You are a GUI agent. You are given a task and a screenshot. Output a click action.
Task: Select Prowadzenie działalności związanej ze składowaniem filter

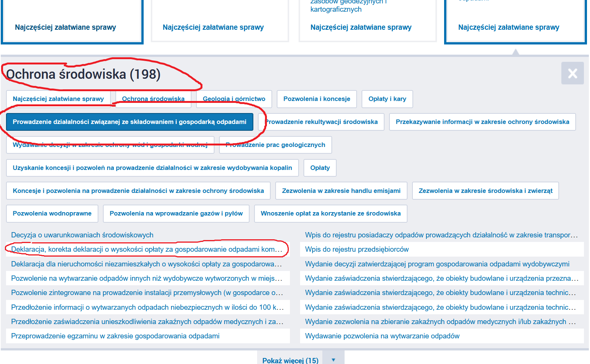point(129,122)
